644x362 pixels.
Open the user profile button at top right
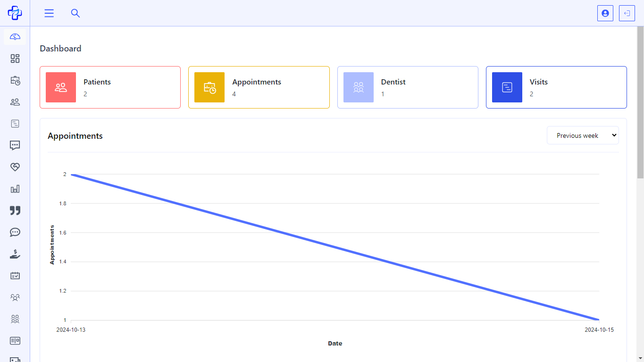click(x=605, y=13)
